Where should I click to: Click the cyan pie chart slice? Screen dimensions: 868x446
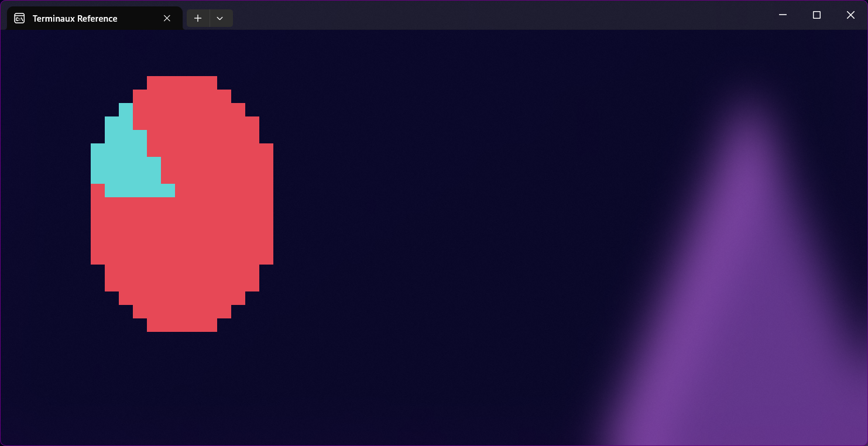click(x=126, y=164)
